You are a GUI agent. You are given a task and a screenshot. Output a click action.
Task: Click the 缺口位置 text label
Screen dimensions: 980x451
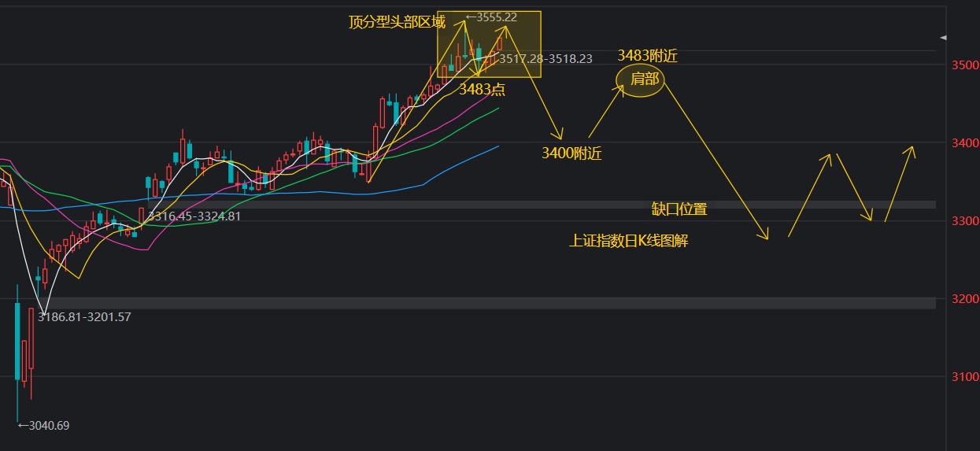tap(679, 209)
